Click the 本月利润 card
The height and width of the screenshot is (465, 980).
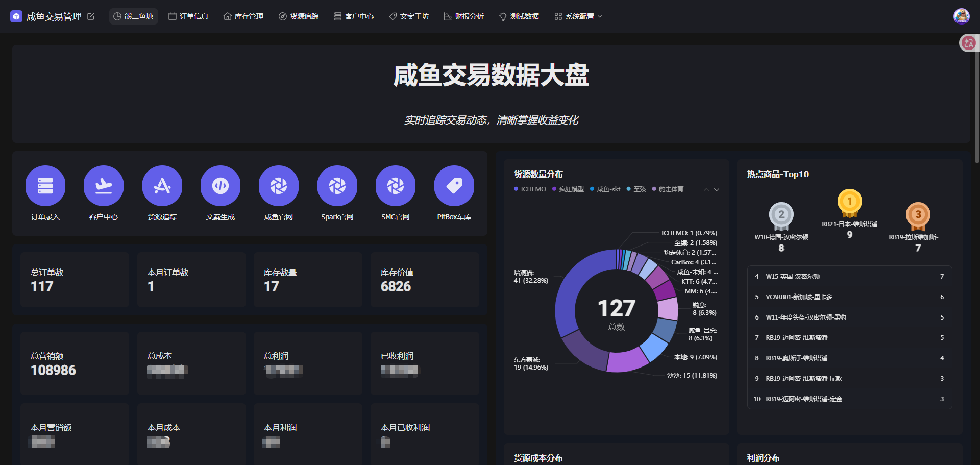click(x=308, y=434)
